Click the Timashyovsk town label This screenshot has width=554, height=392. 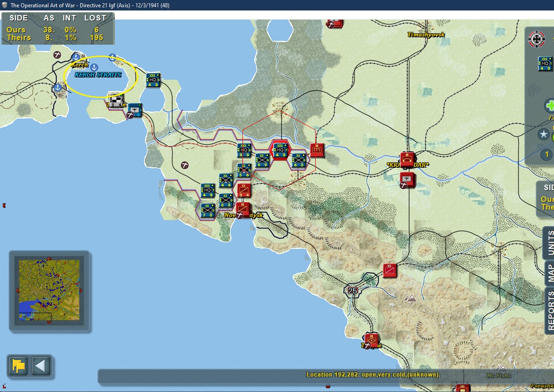click(426, 35)
